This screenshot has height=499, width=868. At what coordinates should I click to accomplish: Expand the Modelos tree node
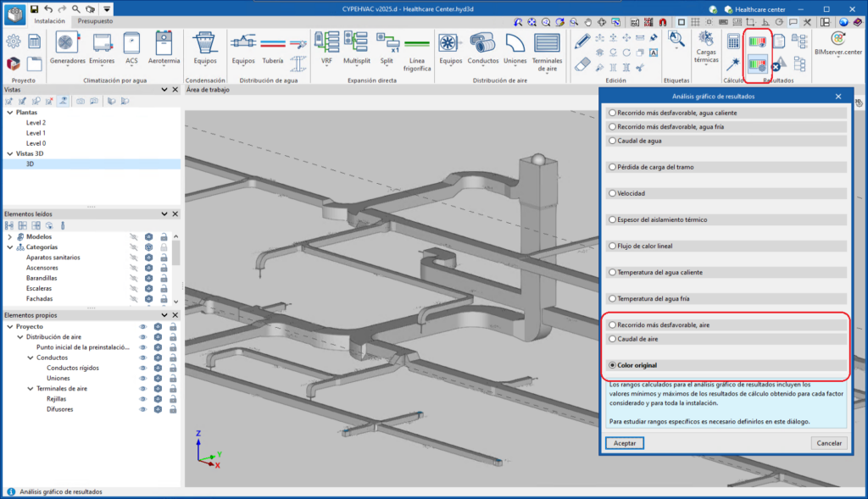tap(10, 236)
